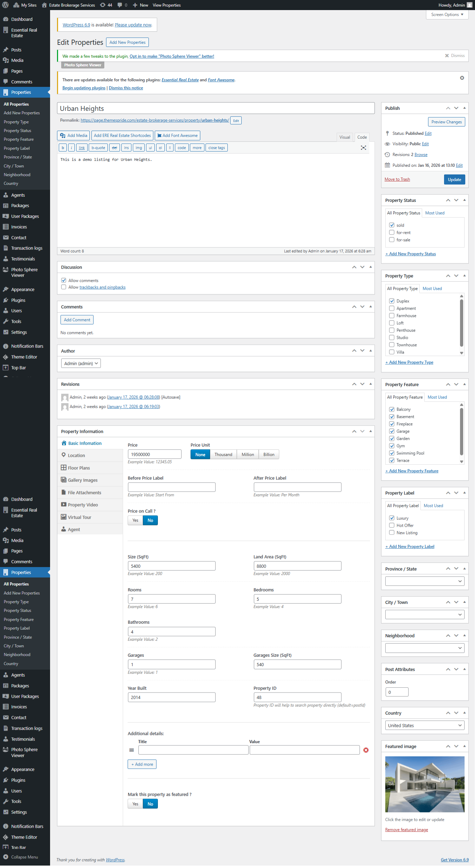Viewport: 475px width, 868px height.
Task: Click the featured image thumbnail
Action: (425, 784)
